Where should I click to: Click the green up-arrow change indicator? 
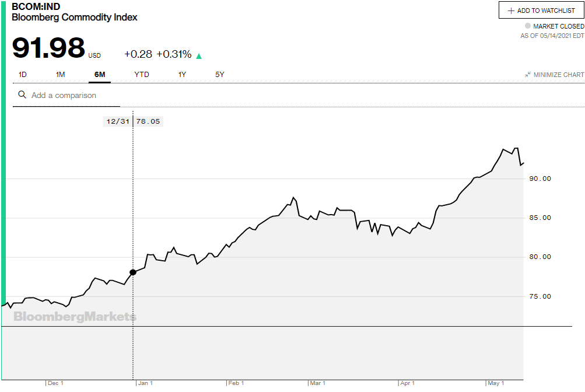point(199,56)
